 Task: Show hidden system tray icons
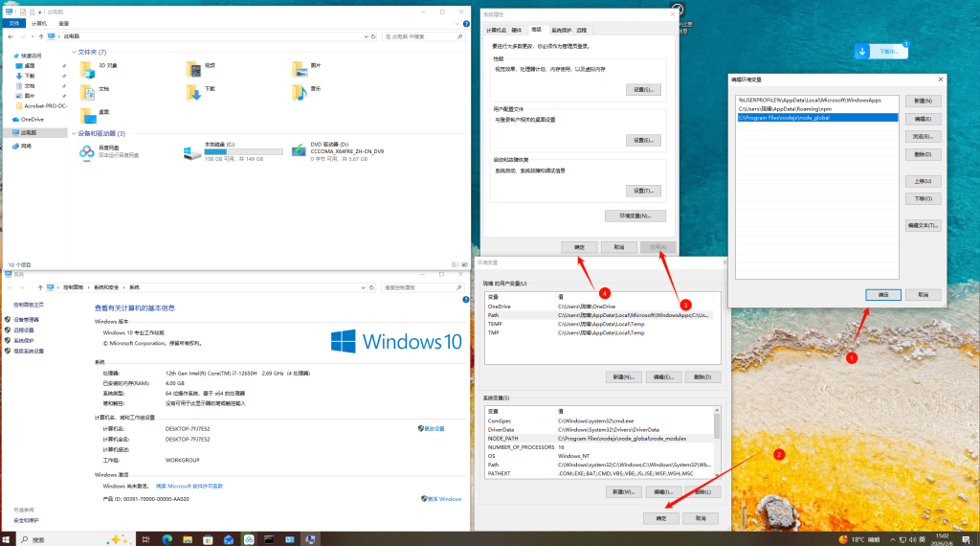(x=893, y=539)
